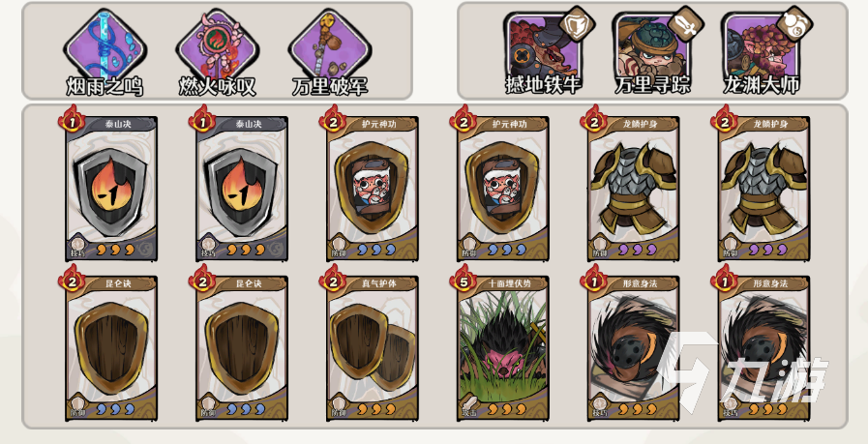The width and height of the screenshot is (868, 444).
Task: Choose the second 龙鳞护身 armor card
Action: (764, 189)
